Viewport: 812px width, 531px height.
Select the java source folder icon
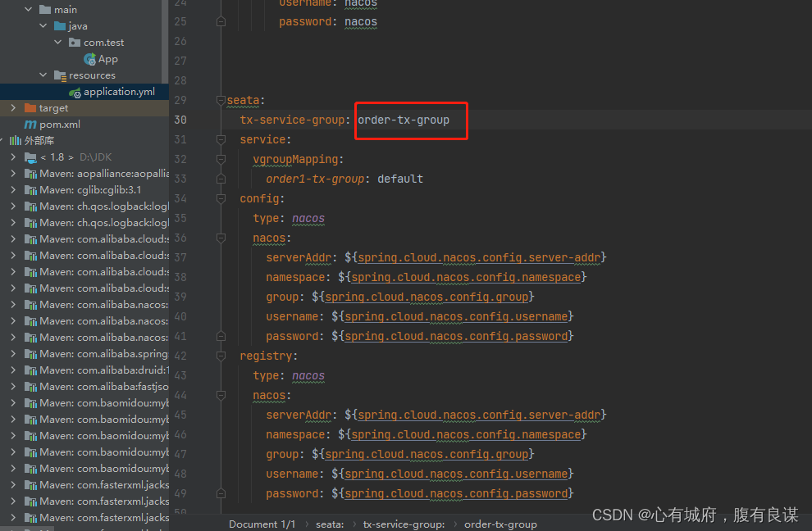(x=60, y=26)
